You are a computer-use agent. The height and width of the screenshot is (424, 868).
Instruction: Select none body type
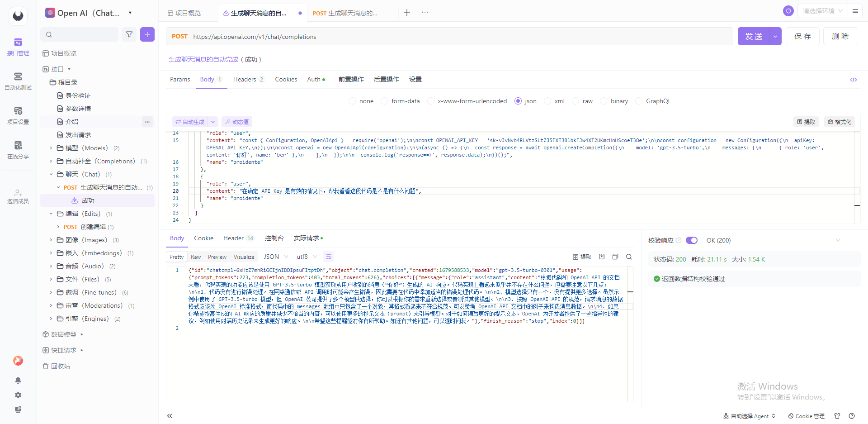pyautogui.click(x=361, y=101)
